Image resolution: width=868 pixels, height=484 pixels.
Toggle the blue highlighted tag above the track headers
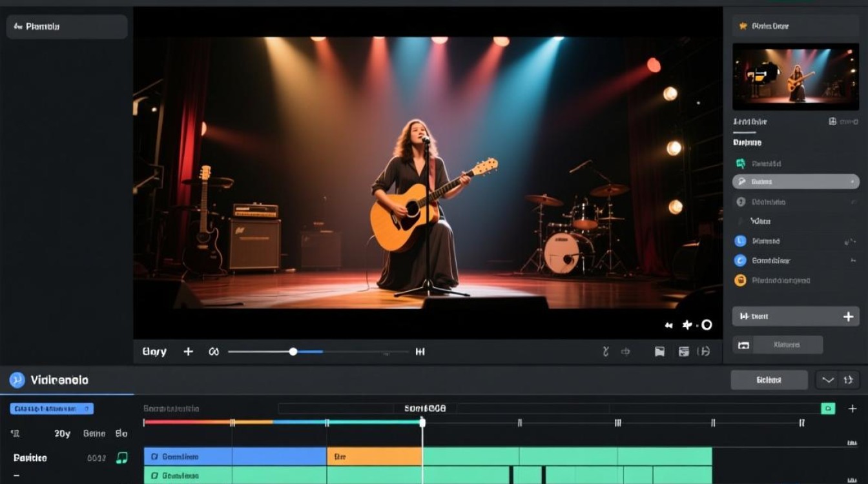pyautogui.click(x=52, y=408)
